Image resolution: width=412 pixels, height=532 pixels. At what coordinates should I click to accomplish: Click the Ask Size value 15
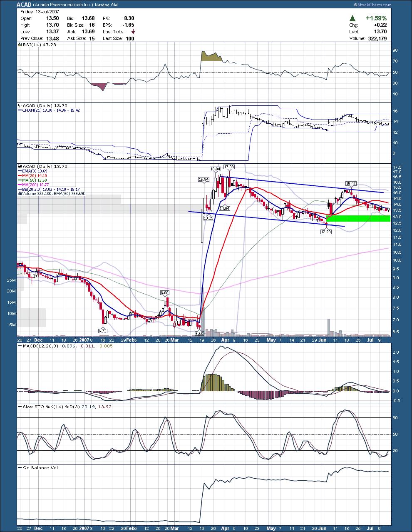[x=92, y=38]
